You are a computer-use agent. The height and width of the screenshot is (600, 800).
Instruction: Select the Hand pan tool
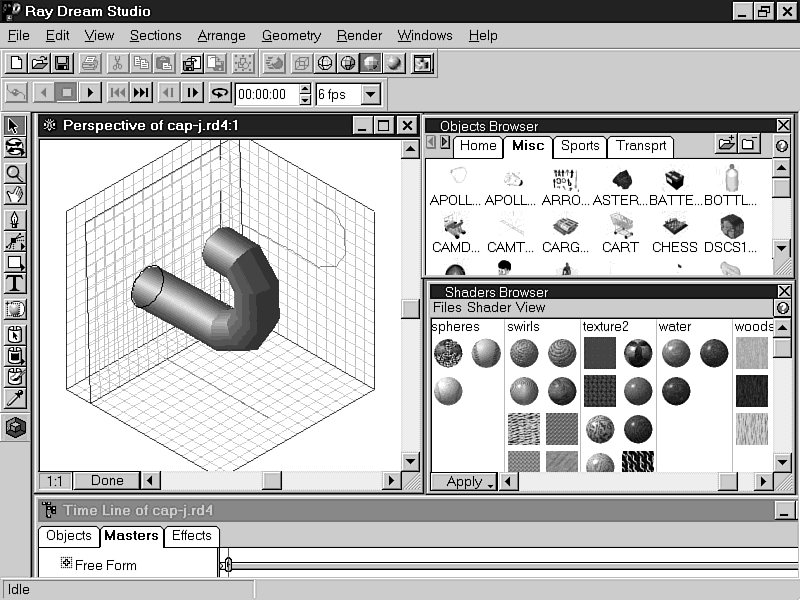point(15,192)
